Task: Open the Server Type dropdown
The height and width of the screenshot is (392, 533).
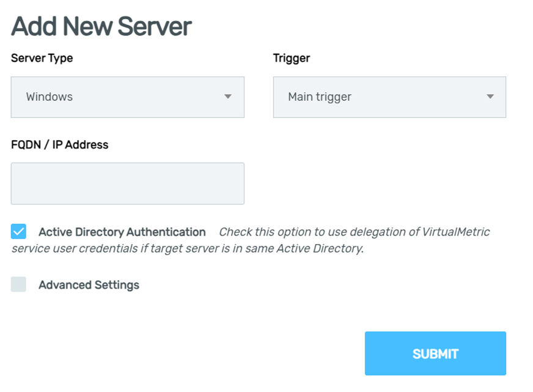Action: pos(128,97)
